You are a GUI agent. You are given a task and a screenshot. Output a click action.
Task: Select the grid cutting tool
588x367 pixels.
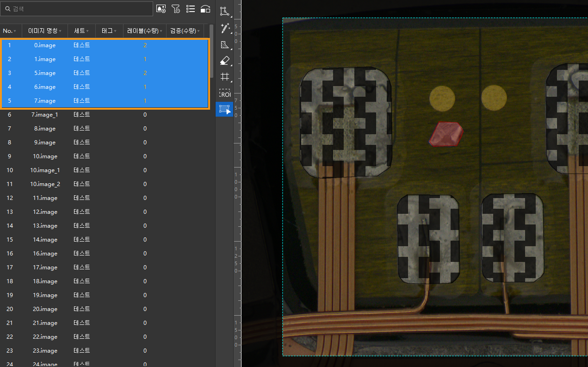click(225, 77)
